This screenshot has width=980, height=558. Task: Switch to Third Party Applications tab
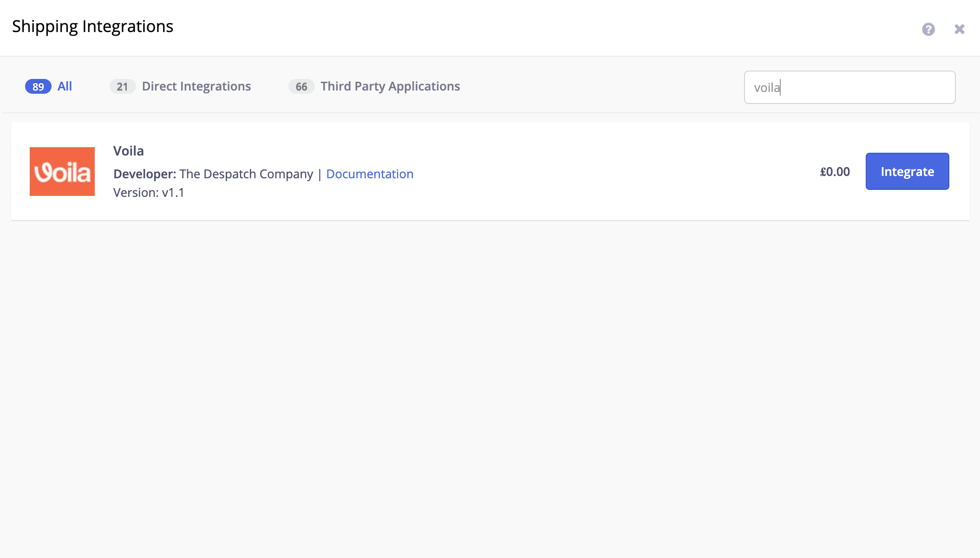374,86
